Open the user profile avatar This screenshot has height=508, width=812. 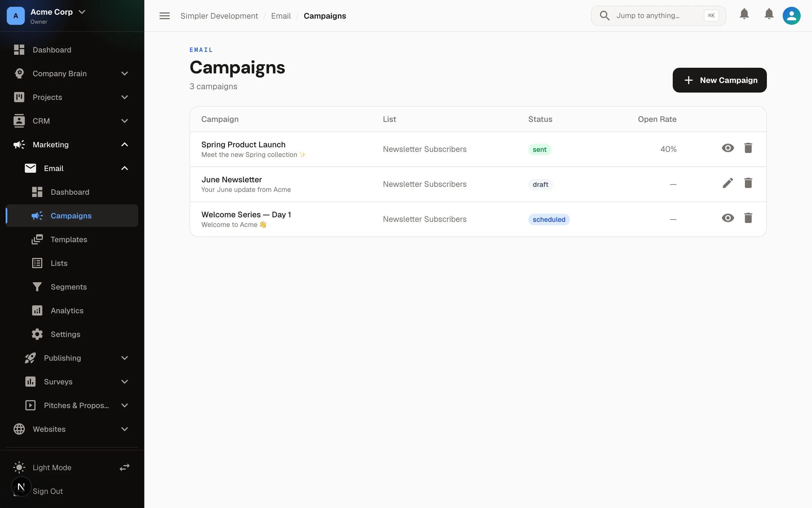pyautogui.click(x=791, y=16)
